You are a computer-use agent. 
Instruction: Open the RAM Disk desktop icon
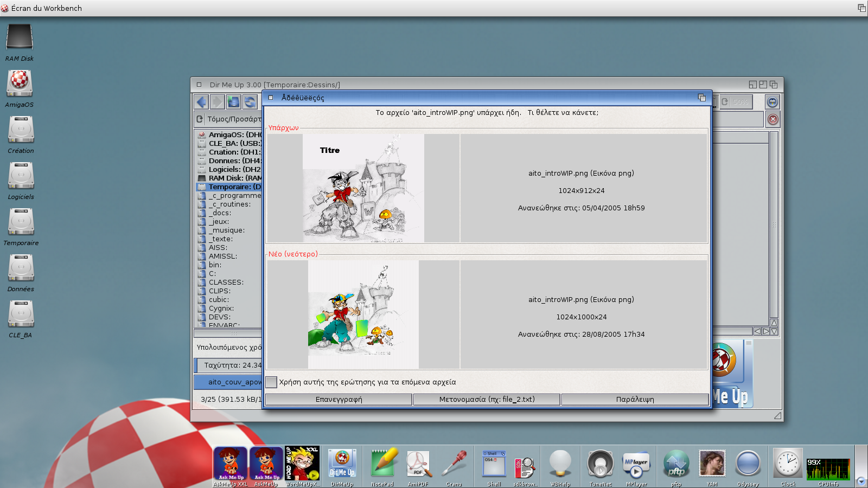20,39
